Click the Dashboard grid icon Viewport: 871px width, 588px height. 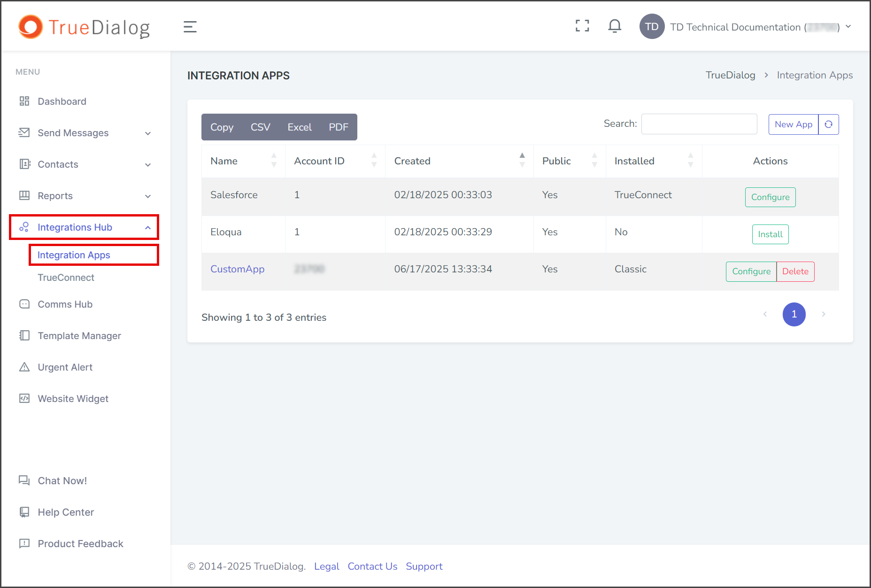pyautogui.click(x=24, y=101)
